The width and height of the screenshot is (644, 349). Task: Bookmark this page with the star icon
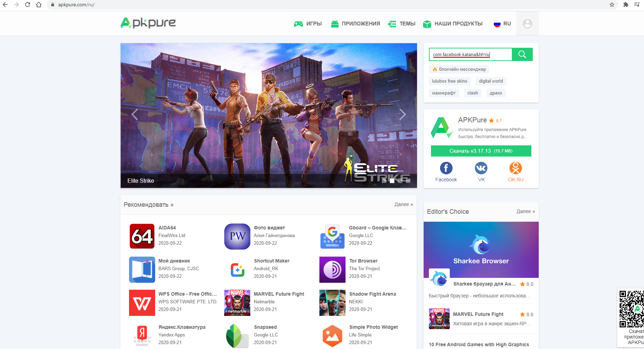pos(612,5)
